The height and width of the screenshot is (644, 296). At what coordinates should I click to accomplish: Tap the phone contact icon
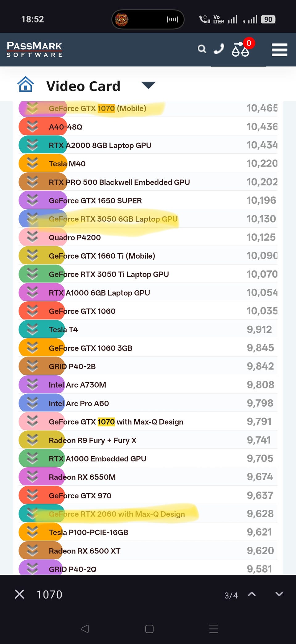click(219, 49)
